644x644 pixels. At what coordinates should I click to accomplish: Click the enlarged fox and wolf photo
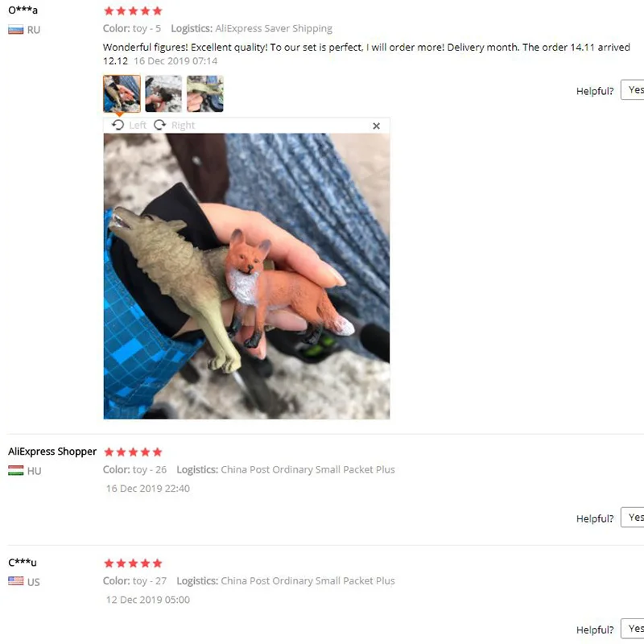246,276
